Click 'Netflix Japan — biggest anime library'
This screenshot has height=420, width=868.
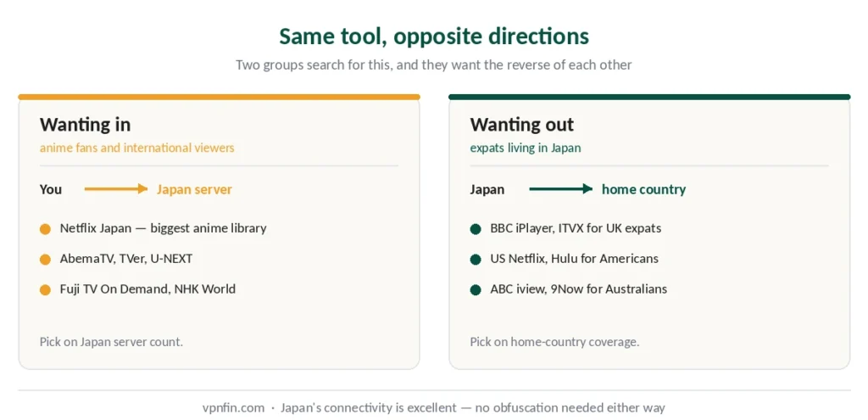pyautogui.click(x=164, y=227)
